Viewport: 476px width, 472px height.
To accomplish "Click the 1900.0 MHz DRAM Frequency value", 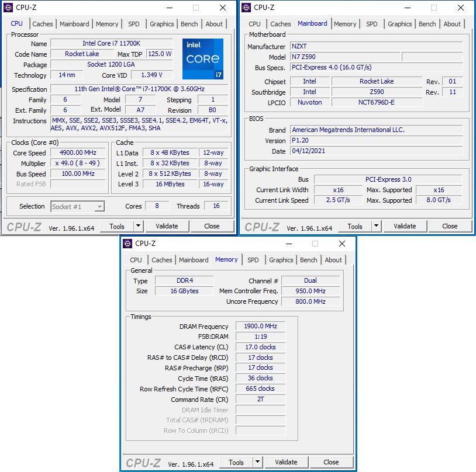I will [x=260, y=326].
